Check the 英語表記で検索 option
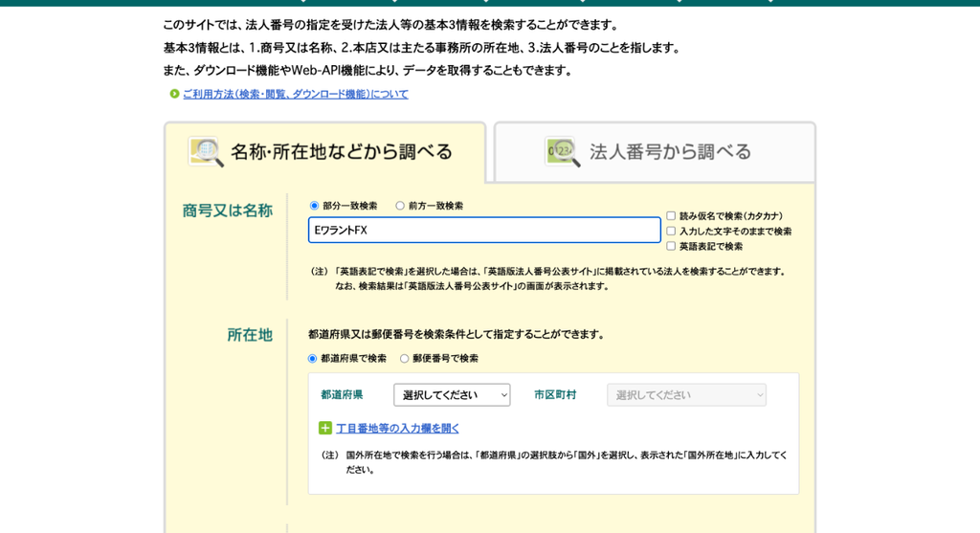Viewport: 980px width, 533px height. [671, 246]
